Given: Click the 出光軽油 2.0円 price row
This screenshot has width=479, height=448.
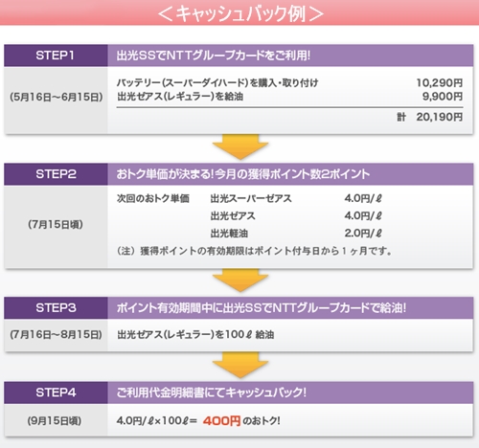Looking at the screenshot, I should coord(296,234).
